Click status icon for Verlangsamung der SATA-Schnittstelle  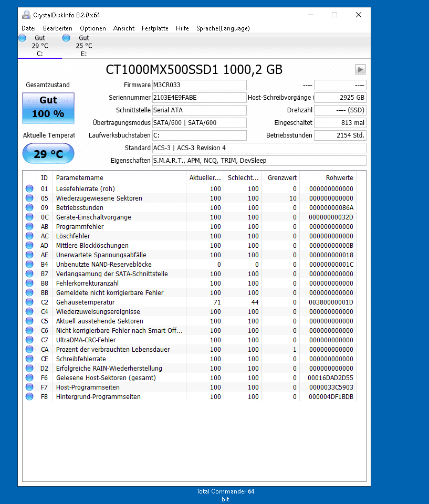pyautogui.click(x=29, y=274)
